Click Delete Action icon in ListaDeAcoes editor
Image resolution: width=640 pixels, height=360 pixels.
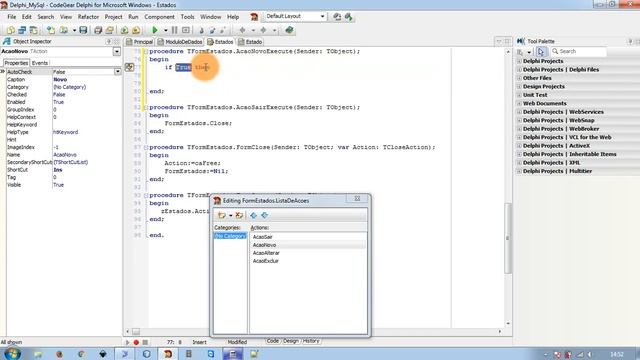(x=239, y=215)
